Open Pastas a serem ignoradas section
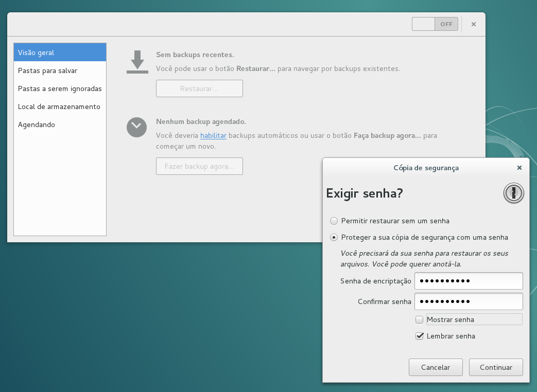 coord(60,88)
